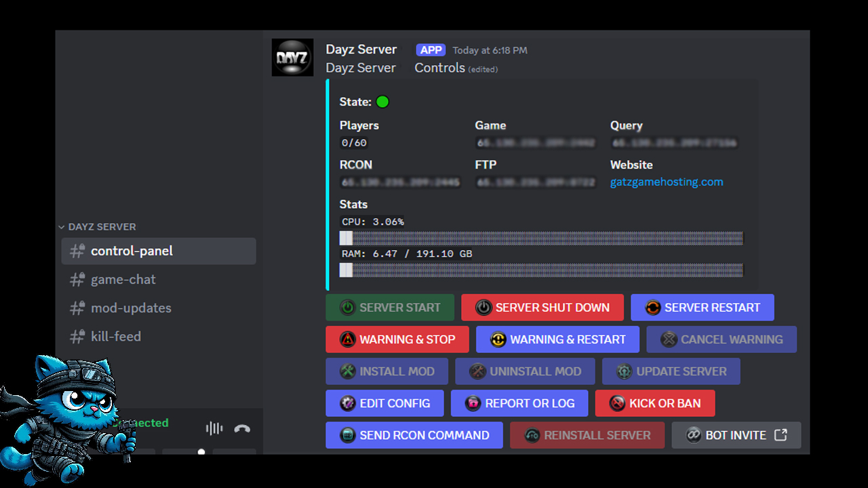
Task: Click the UPDATE SERVER button
Action: coord(671,371)
